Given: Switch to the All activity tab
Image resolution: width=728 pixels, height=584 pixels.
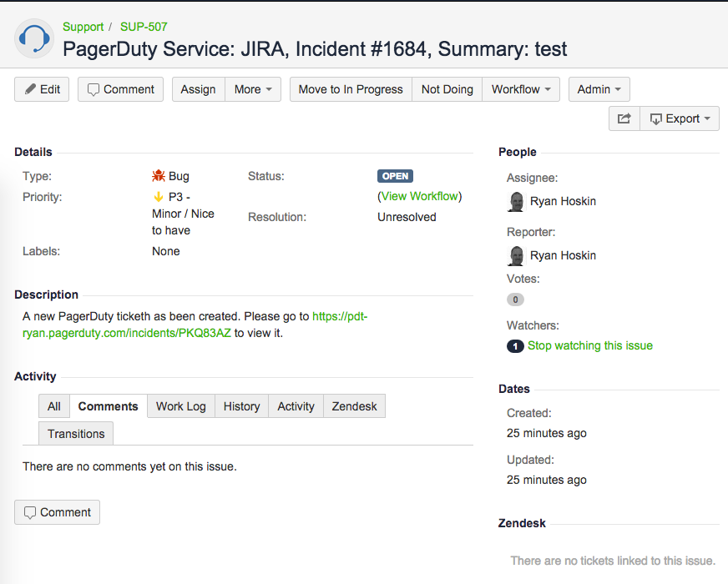Looking at the screenshot, I should point(54,406).
